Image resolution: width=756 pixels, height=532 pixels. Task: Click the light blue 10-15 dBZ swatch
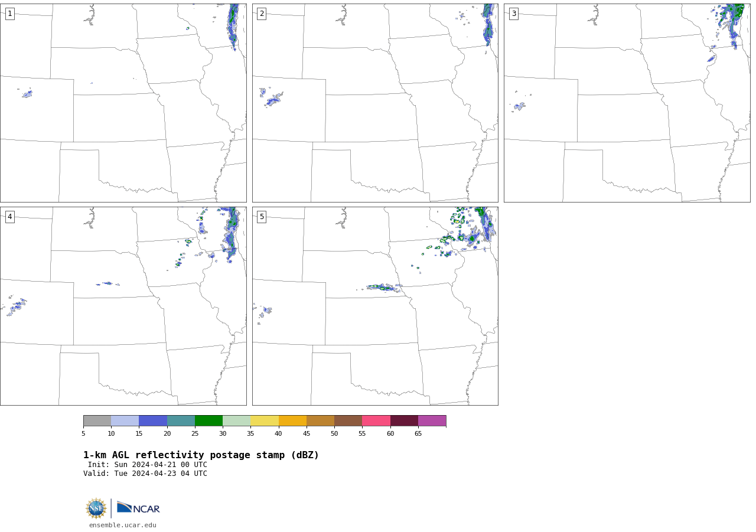pyautogui.click(x=125, y=421)
